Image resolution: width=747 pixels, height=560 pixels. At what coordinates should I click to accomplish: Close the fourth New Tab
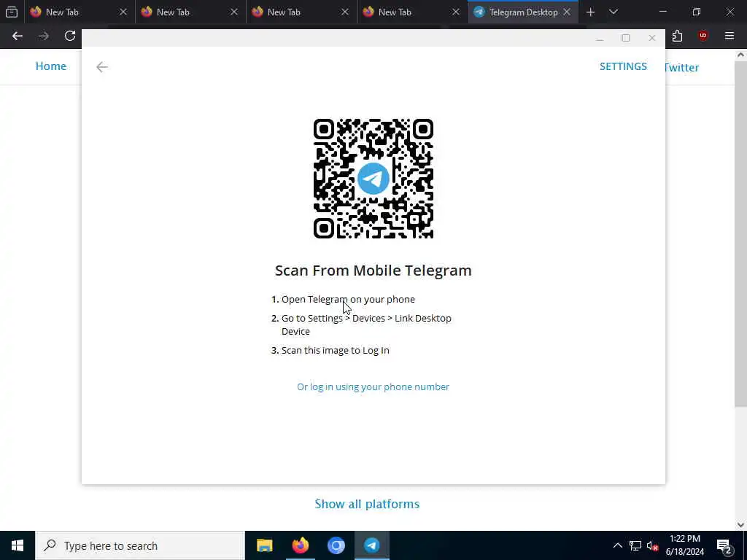tap(456, 12)
